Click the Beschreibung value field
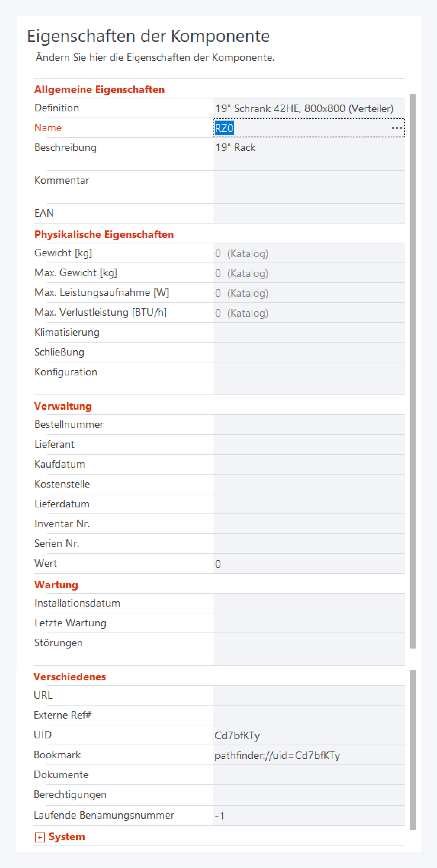The image size is (437, 868). coord(309,154)
